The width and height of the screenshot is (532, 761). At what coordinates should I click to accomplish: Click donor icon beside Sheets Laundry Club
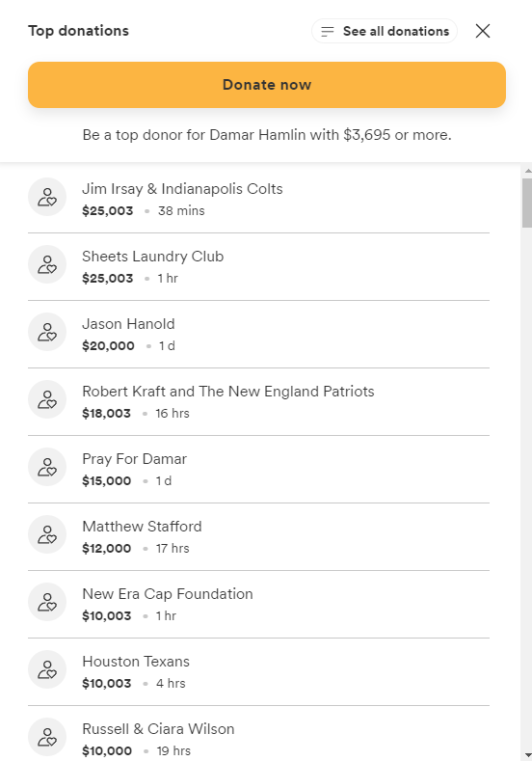(47, 264)
